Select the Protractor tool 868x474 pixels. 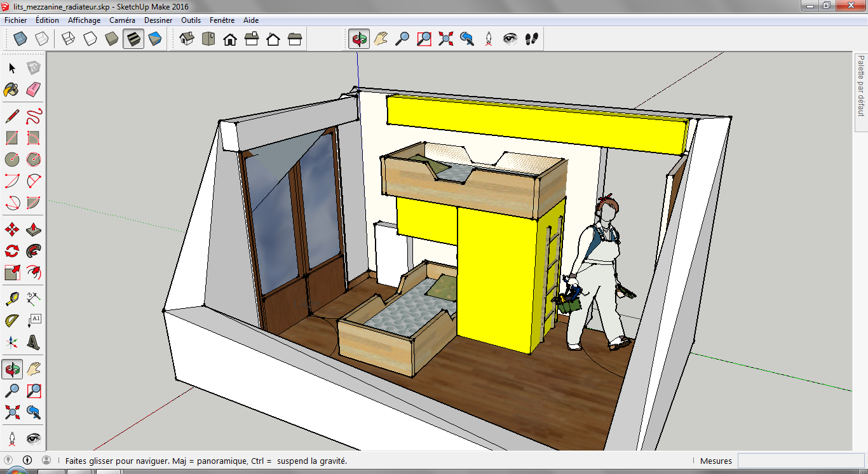(12, 321)
